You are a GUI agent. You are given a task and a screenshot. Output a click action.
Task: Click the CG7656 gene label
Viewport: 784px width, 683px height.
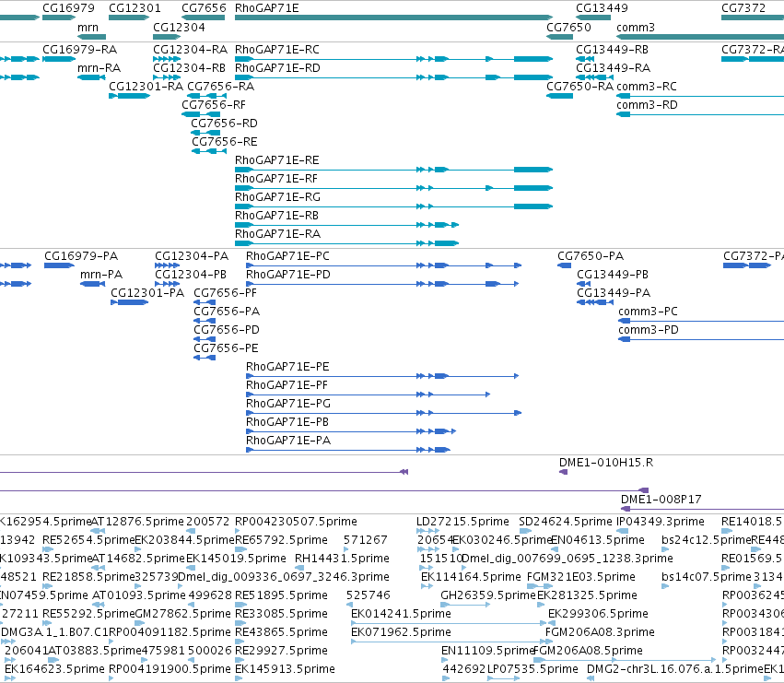pyautogui.click(x=204, y=8)
